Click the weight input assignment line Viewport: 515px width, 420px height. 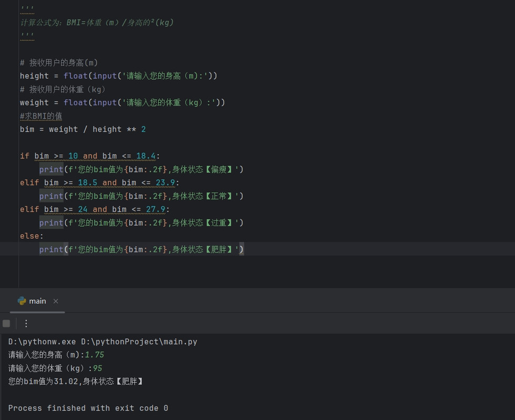pyautogui.click(x=122, y=102)
